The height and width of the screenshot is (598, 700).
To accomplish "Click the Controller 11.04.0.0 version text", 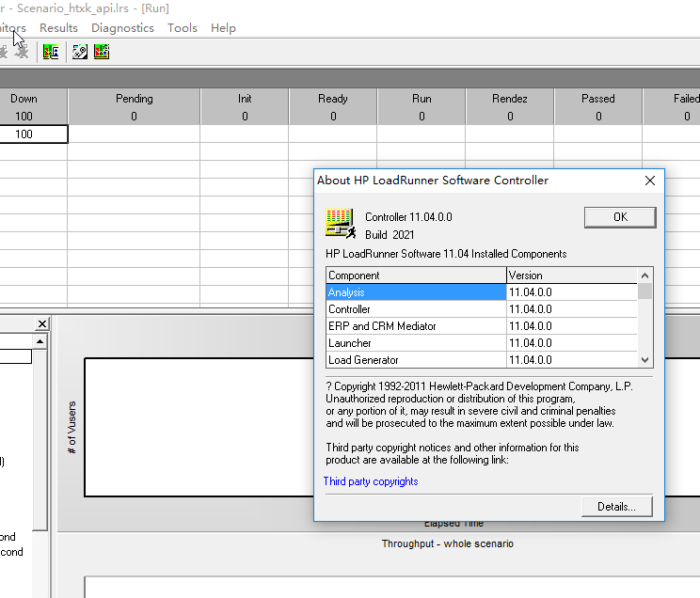I will (x=408, y=217).
